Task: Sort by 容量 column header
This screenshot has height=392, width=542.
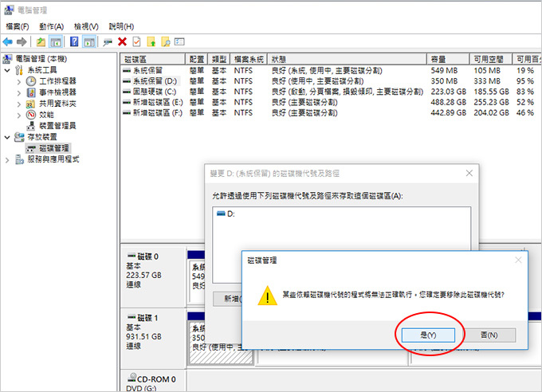Action: click(448, 59)
